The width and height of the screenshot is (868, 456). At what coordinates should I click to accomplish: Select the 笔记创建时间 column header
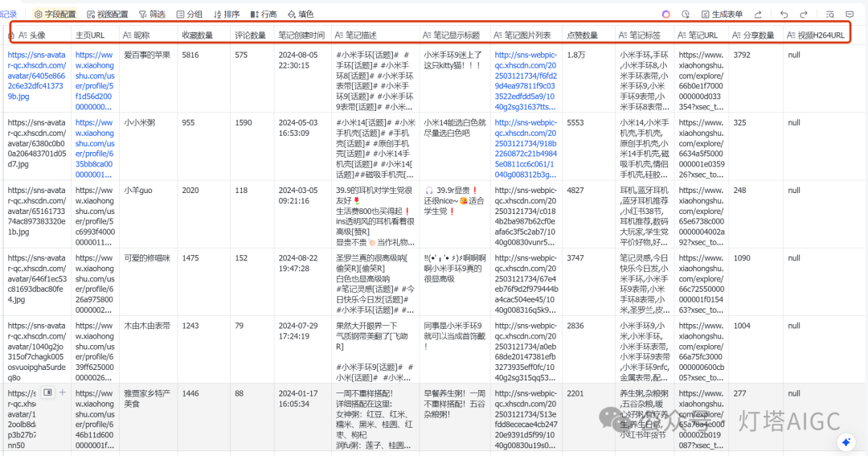click(303, 35)
